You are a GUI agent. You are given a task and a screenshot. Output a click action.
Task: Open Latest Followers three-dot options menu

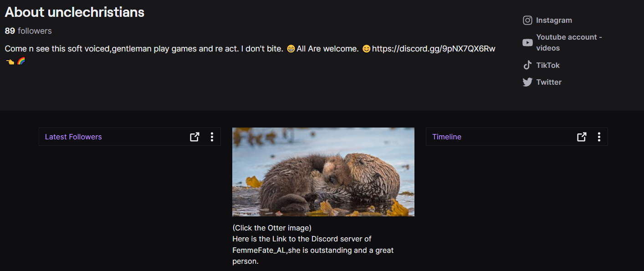point(212,137)
